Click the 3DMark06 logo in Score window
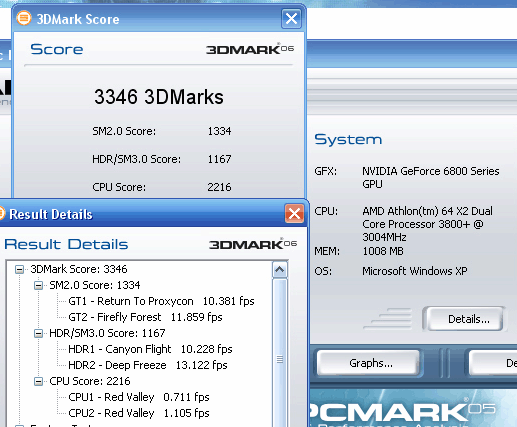Image resolution: width=517 pixels, height=427 pixels. pos(250,49)
